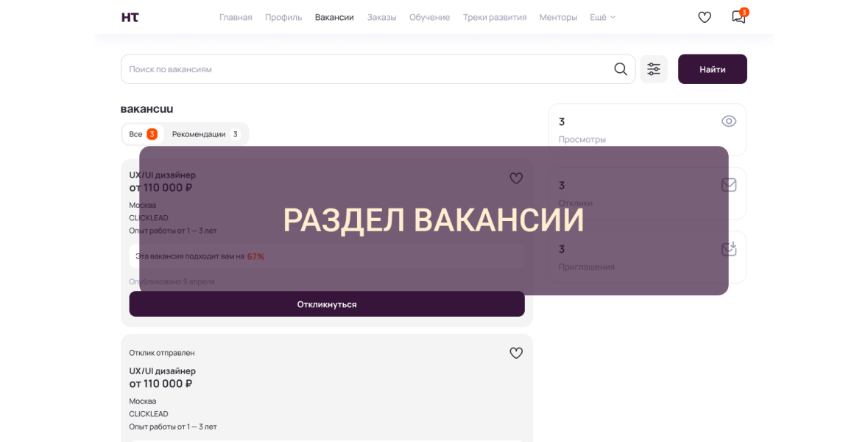Select Вакансии in the top navigation
Screen dimensions: 868x442
point(334,17)
